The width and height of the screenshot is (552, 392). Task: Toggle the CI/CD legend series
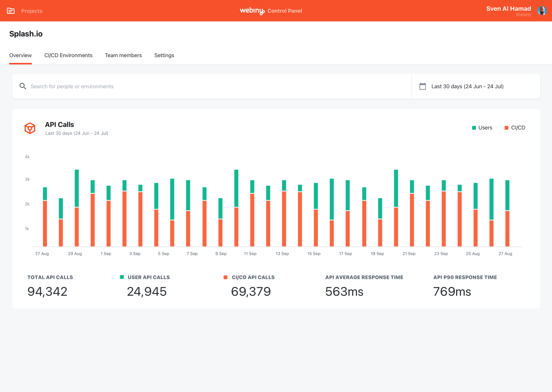point(515,128)
